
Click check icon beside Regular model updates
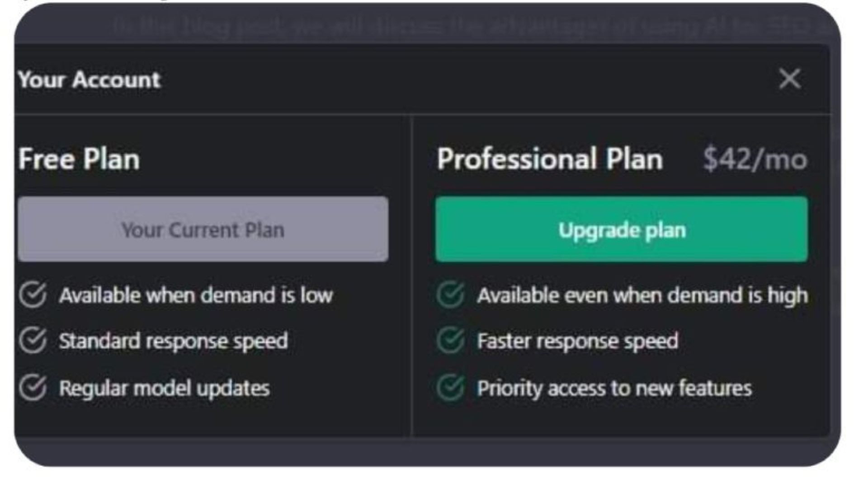pos(33,387)
